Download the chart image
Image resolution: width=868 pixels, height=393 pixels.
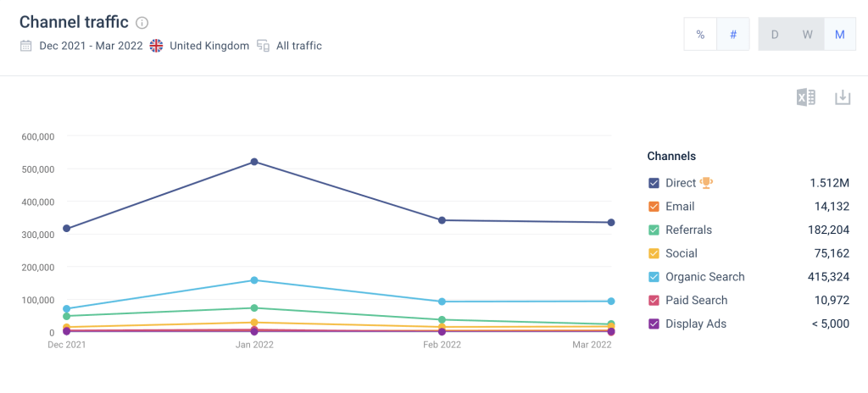click(x=843, y=97)
